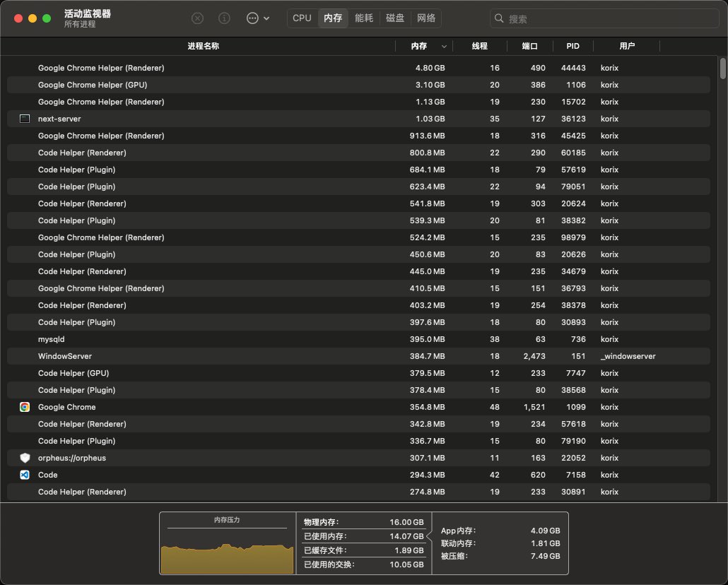Expand the chevron next to the ellipsis menu

click(x=266, y=18)
